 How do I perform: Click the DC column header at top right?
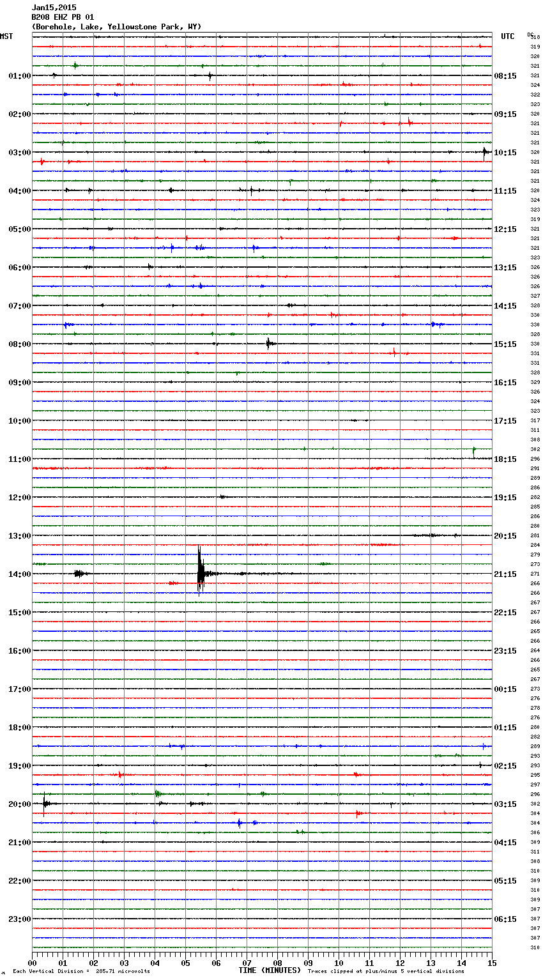[x=530, y=34]
